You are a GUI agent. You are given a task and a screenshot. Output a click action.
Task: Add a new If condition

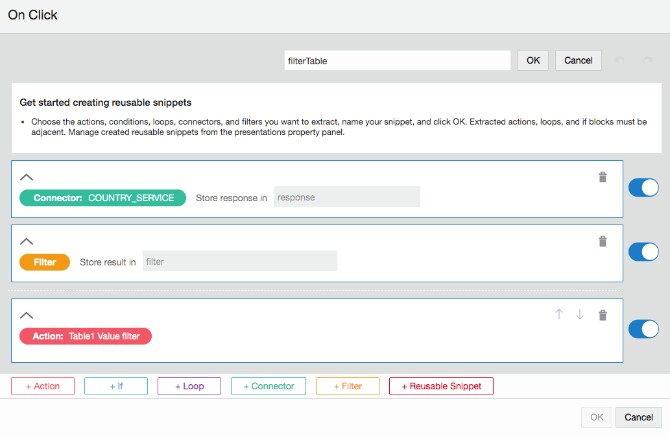tap(116, 386)
